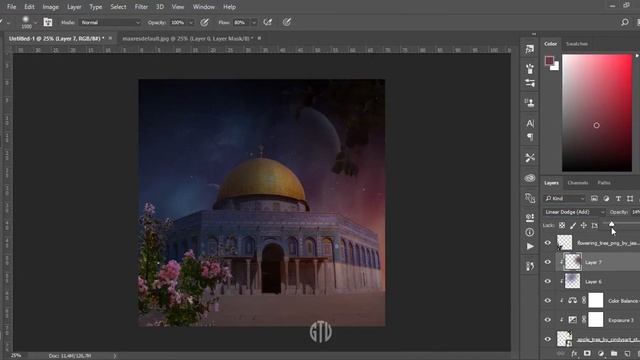Lock image pixels brush icon

coord(573,225)
